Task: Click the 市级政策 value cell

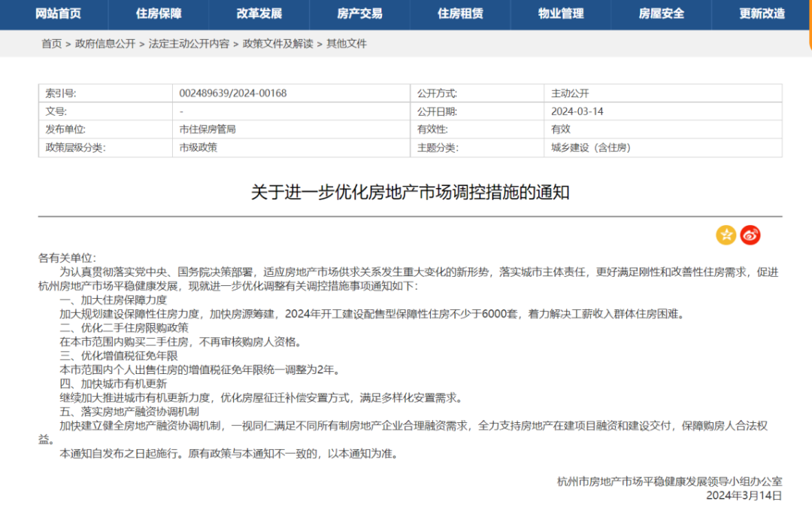Action: [x=291, y=148]
